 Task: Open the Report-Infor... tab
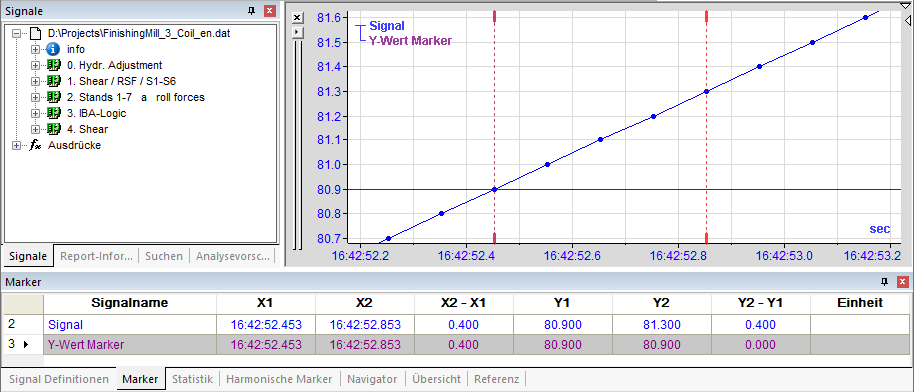click(96, 256)
